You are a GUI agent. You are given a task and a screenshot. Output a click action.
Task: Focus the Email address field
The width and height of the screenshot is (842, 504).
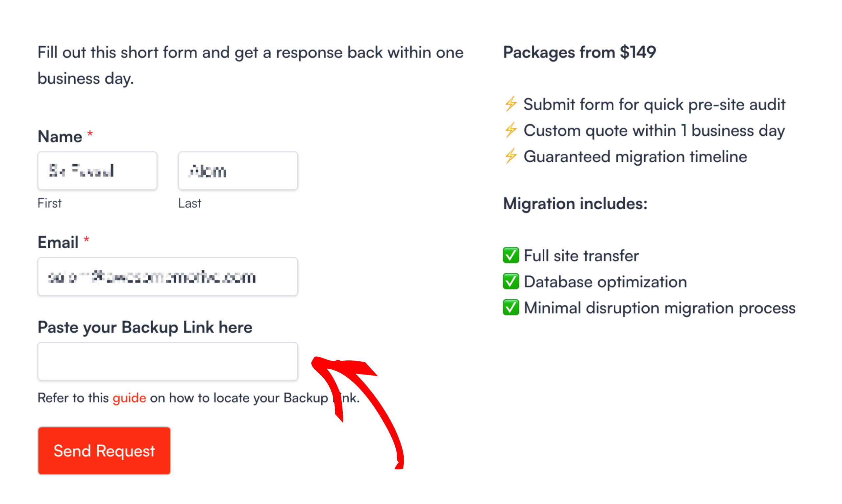click(168, 276)
